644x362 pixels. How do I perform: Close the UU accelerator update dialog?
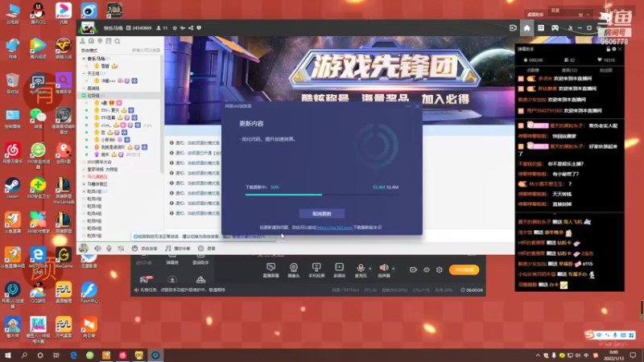[x=417, y=106]
